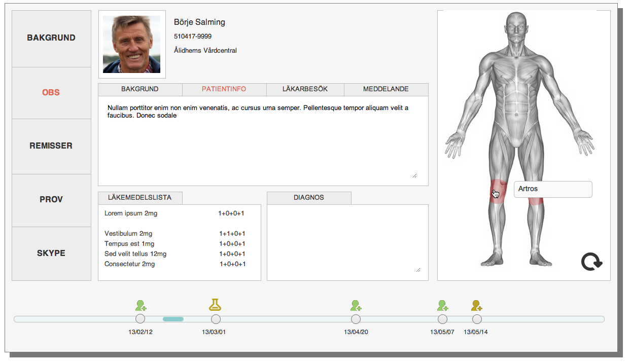Select the LÄKEMEDELSLISTA tab
Screen dimensions: 631x364
[x=140, y=198]
